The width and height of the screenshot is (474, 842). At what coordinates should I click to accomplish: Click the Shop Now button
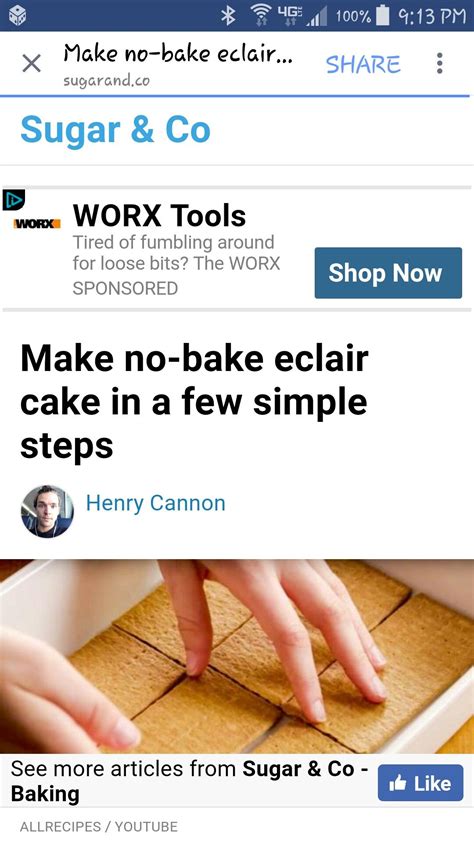388,273
